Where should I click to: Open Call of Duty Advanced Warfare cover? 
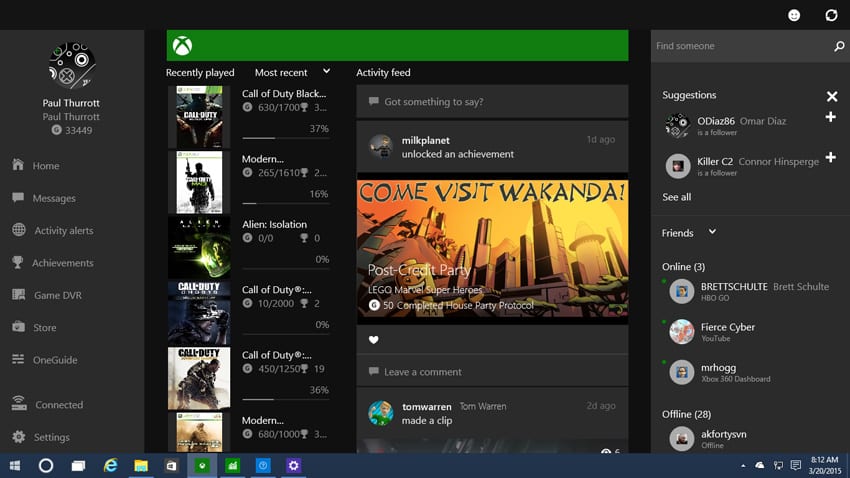(x=199, y=378)
